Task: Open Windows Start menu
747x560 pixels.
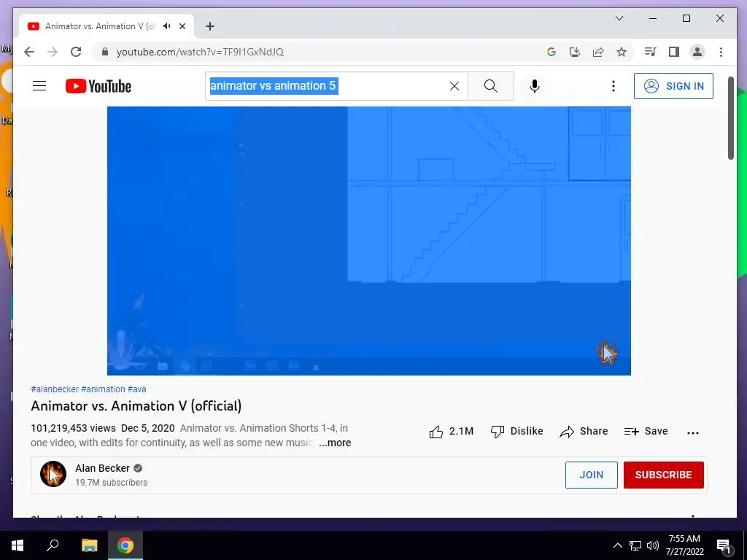Action: 18,545
